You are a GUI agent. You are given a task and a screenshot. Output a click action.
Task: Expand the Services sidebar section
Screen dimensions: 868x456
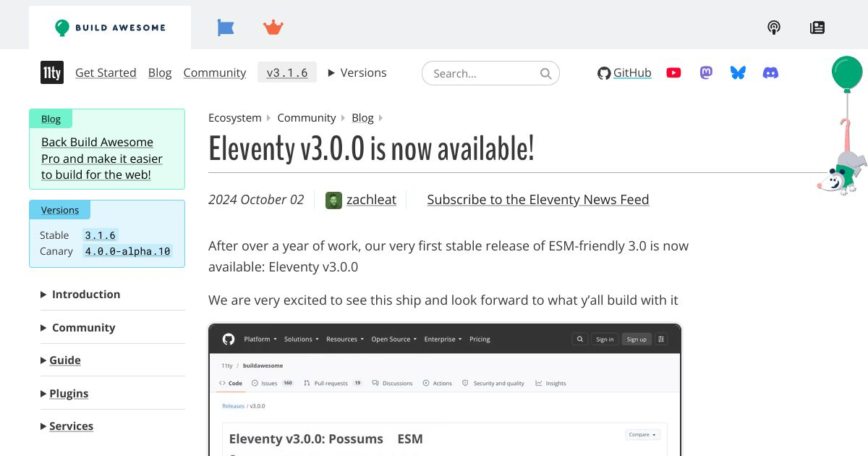click(67, 426)
